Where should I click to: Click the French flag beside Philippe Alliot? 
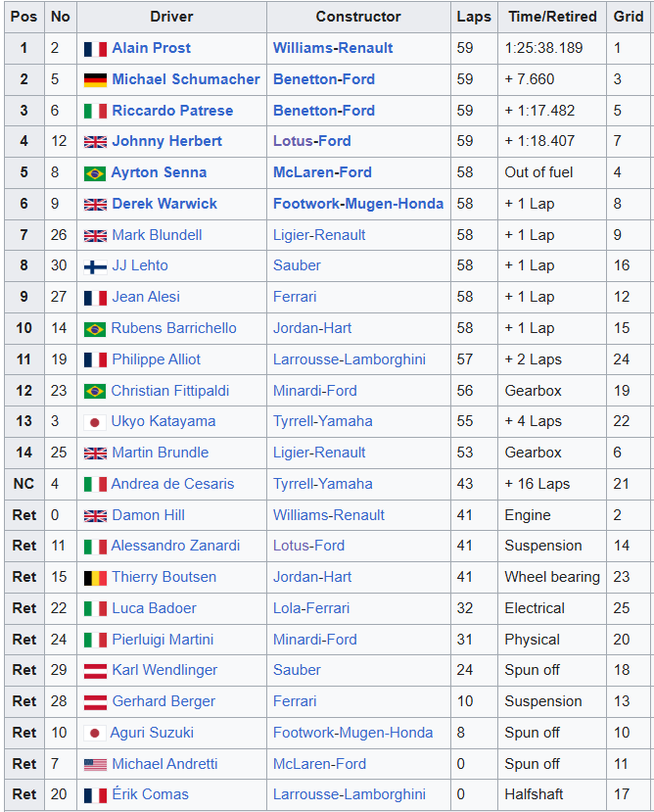click(95, 359)
